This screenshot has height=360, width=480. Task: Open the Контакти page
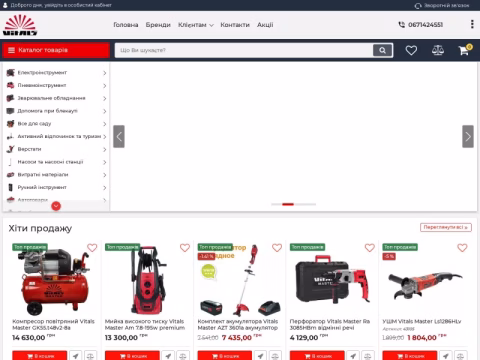tap(235, 25)
